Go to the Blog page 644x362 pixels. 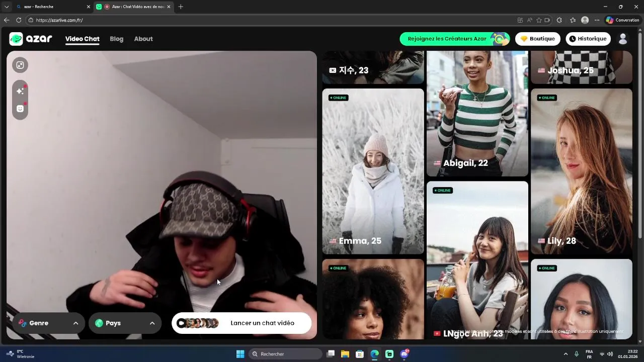[116, 39]
